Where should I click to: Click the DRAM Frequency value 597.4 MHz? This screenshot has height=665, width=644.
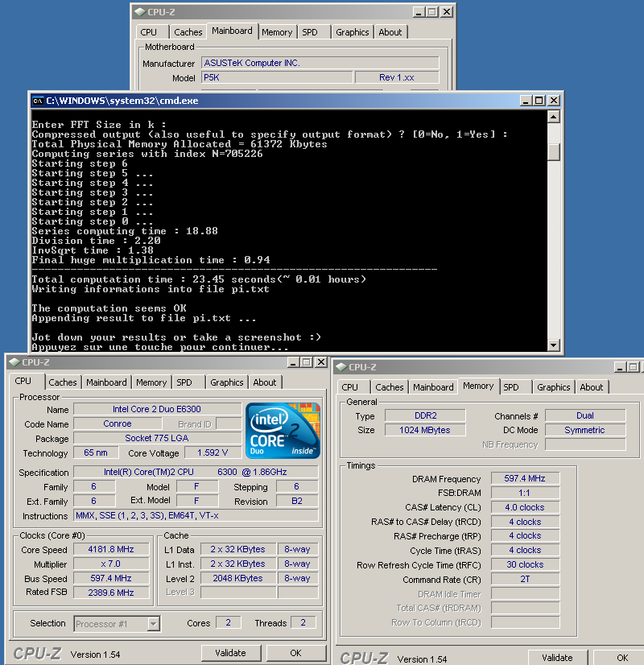526,478
